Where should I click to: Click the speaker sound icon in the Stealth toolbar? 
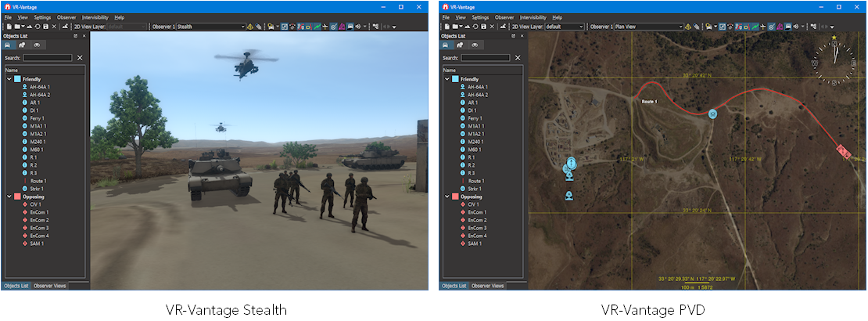358,27
